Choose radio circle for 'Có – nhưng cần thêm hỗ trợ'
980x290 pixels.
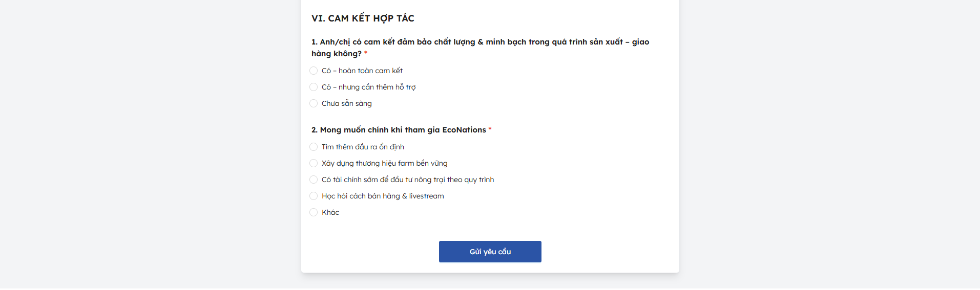[314, 87]
